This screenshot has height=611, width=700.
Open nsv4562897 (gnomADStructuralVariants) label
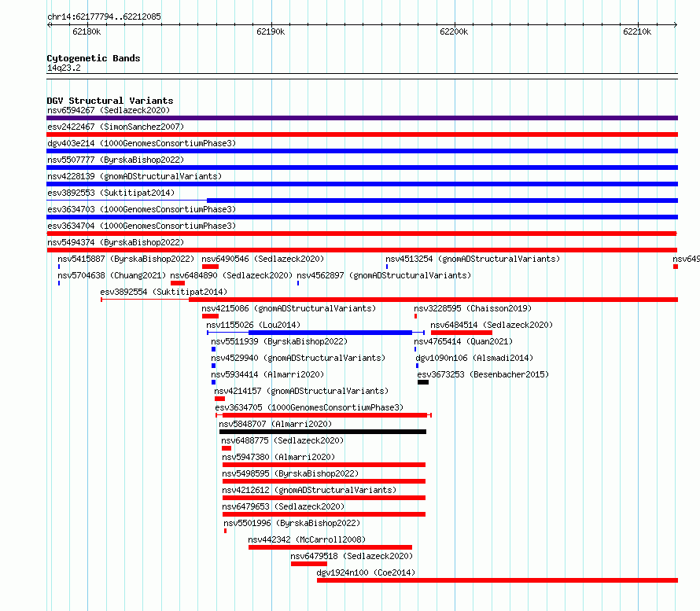coord(384,275)
